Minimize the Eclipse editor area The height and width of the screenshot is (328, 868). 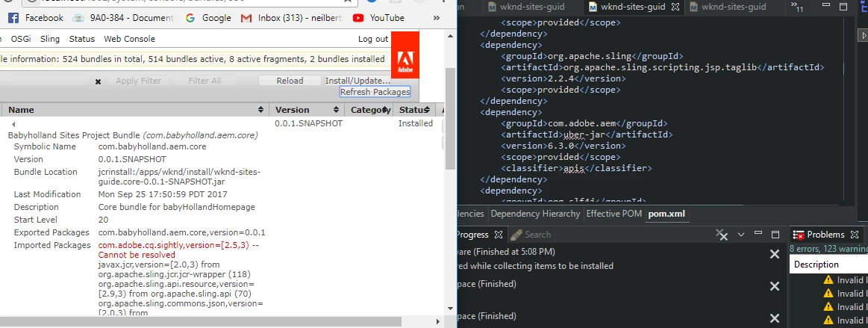(x=826, y=7)
